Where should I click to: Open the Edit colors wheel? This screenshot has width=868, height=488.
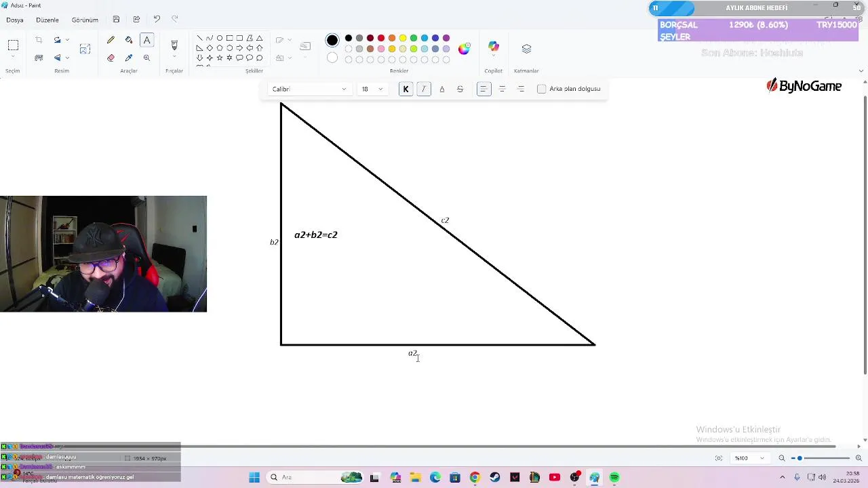pos(464,49)
